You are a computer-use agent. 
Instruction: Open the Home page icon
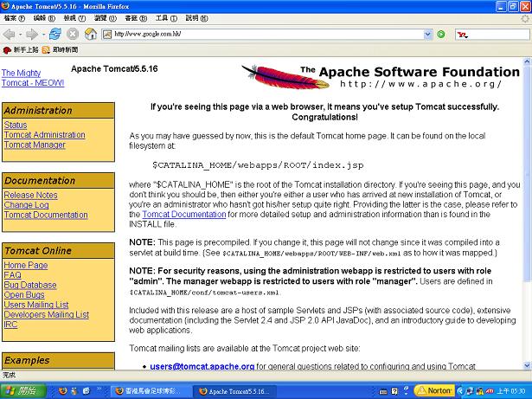click(x=91, y=34)
